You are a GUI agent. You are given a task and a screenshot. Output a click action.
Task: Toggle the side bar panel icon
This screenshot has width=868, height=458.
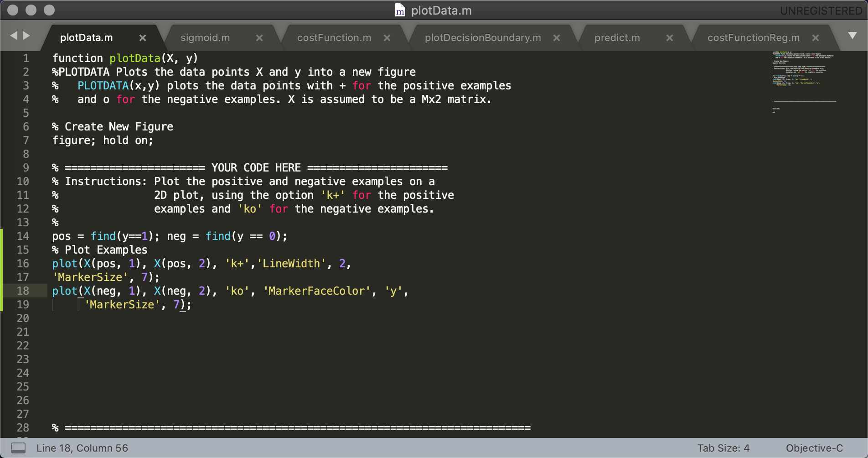[18, 448]
